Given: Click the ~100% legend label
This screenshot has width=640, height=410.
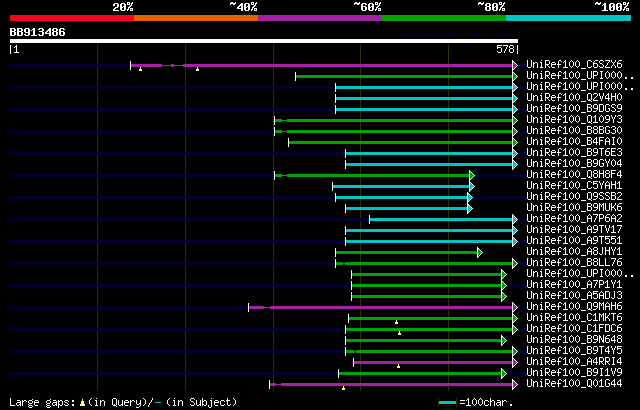Looking at the screenshot, I should point(611,7).
